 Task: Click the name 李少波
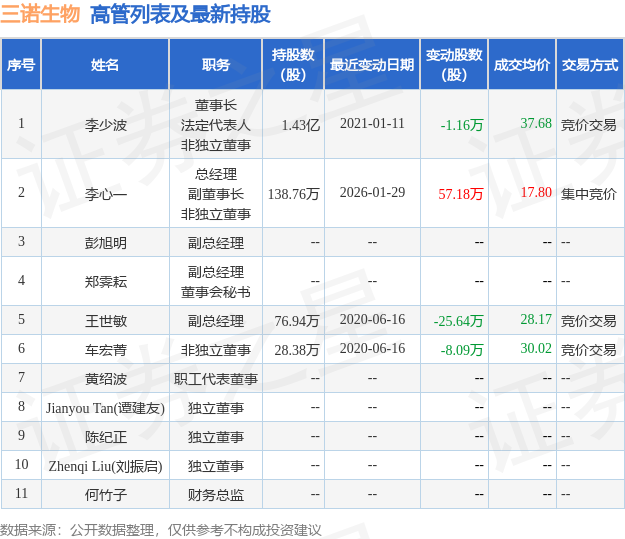coord(106,125)
